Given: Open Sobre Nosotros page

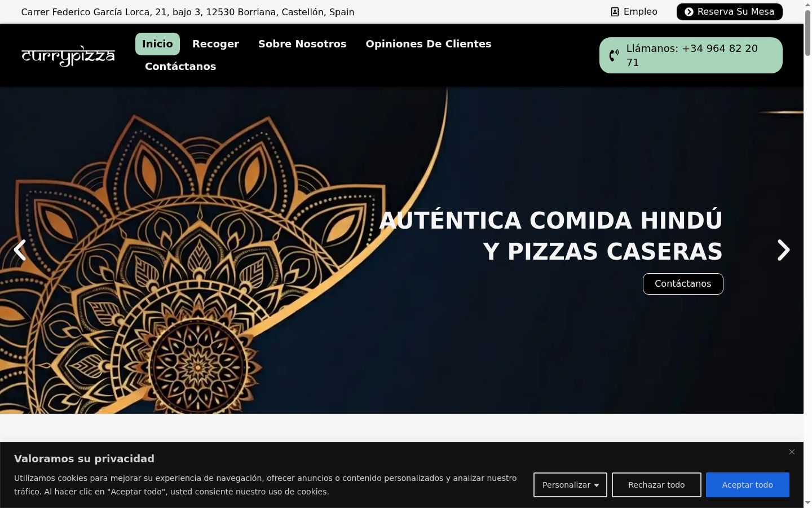Looking at the screenshot, I should pyautogui.click(x=302, y=44).
